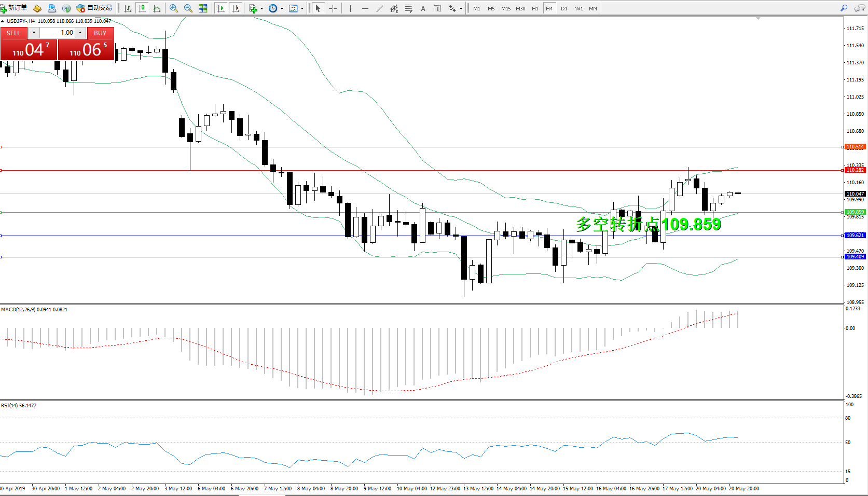Insert Fibonacci retracement tool
Image resolution: width=868 pixels, height=496 pixels.
point(409,8)
